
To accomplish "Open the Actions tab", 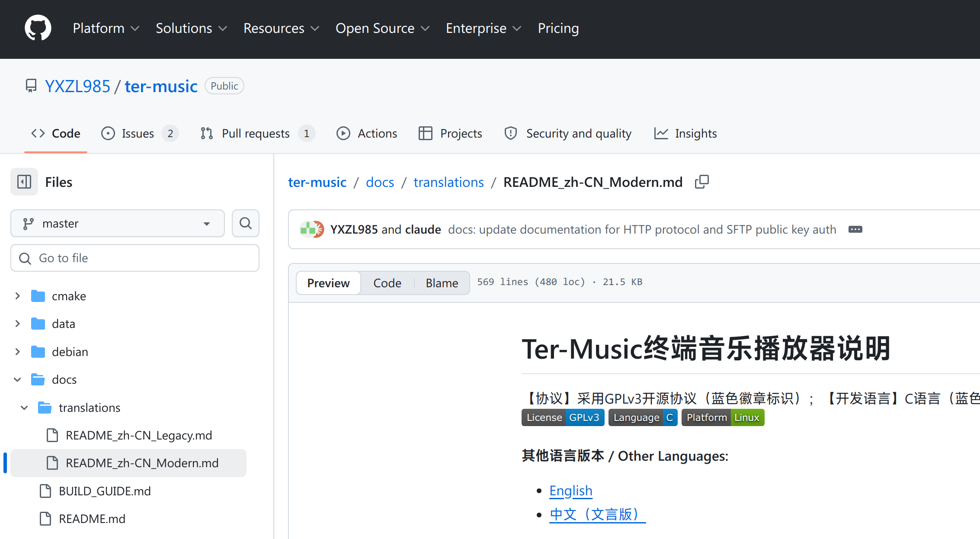I will [367, 133].
